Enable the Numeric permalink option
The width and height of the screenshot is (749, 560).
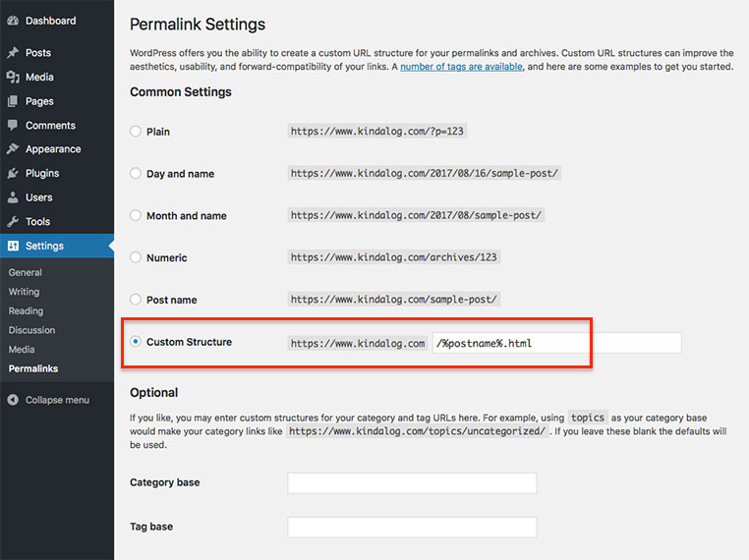coord(136,257)
